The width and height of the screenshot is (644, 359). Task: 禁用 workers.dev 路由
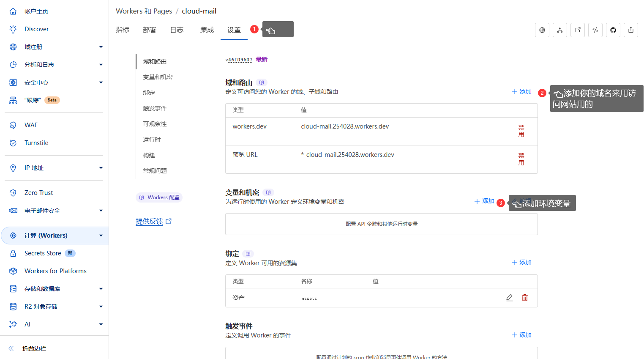pyautogui.click(x=521, y=131)
